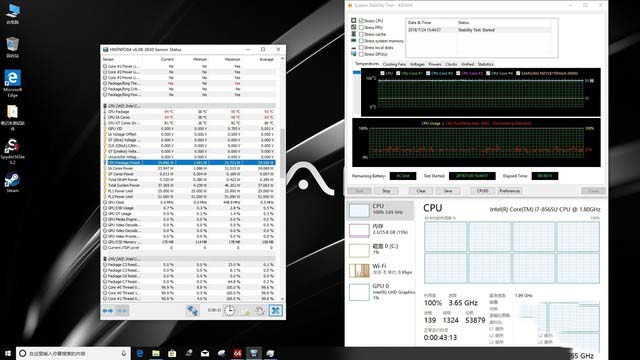
Task: Enable Stress system memory checkbox
Action: click(x=361, y=41)
